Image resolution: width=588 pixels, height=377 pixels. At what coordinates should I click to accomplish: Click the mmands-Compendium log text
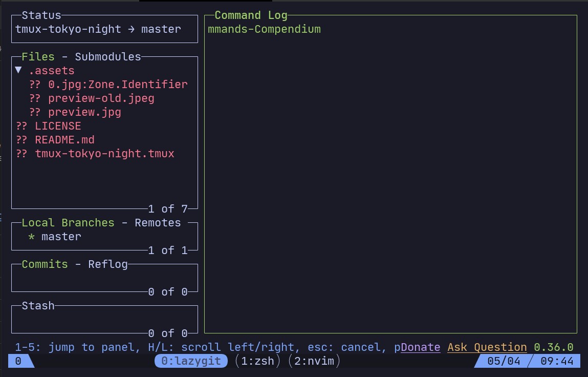pos(265,29)
